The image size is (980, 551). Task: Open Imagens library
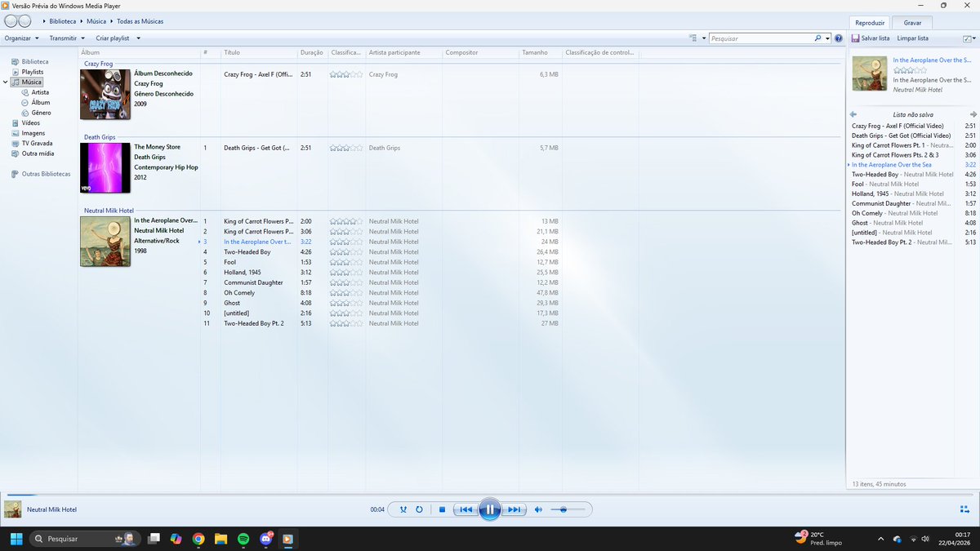tap(28, 133)
